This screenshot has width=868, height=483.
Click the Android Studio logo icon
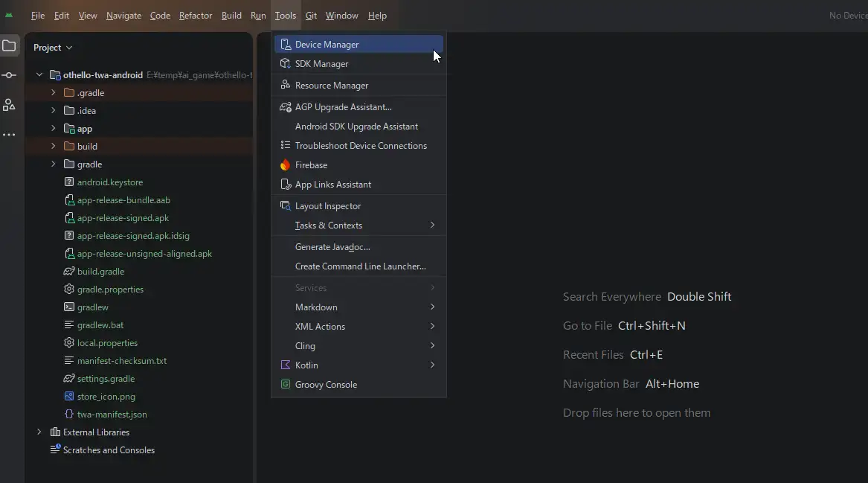(9, 16)
